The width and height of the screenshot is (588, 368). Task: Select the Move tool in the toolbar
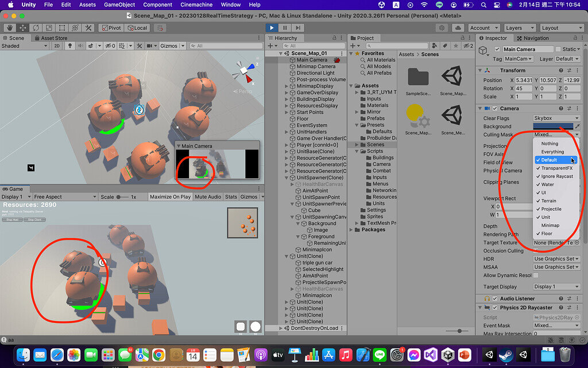pyautogui.click(x=21, y=27)
